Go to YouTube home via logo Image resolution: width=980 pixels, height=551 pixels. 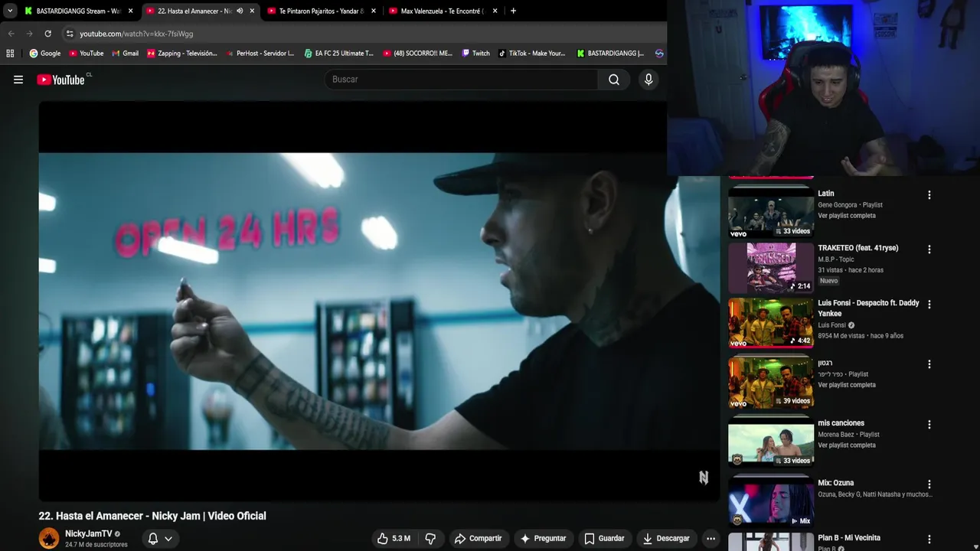[x=60, y=80]
